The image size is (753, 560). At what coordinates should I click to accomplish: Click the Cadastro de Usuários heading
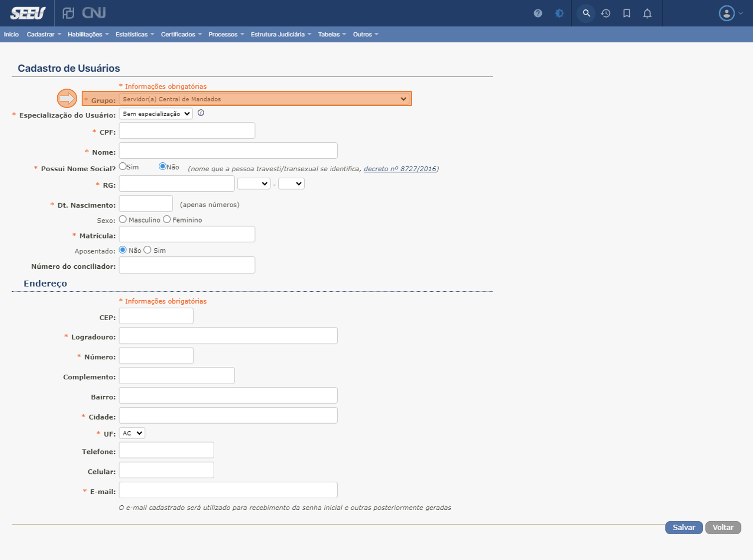click(x=69, y=68)
